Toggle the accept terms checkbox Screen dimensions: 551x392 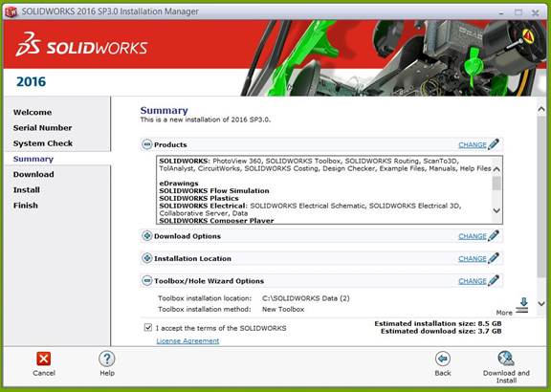148,327
